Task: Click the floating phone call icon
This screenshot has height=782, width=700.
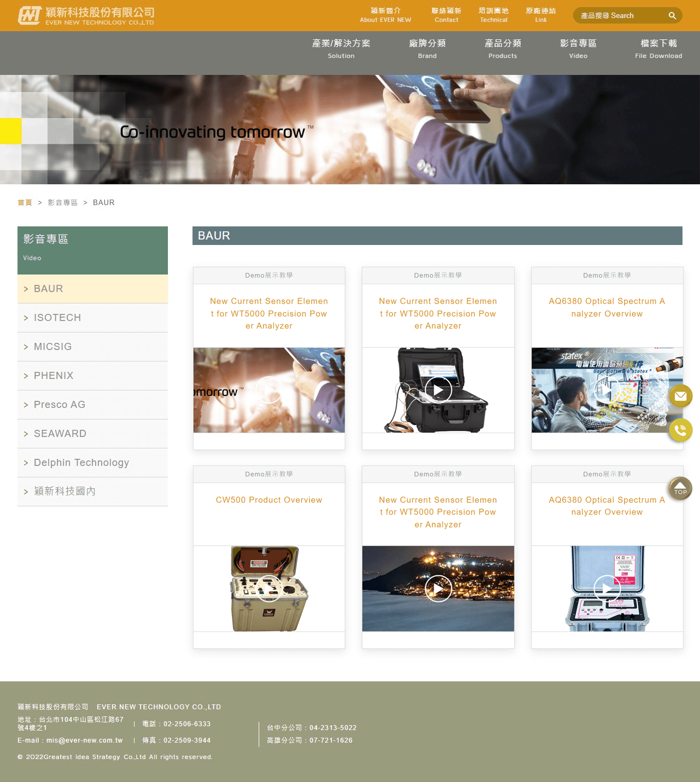Action: (x=680, y=430)
